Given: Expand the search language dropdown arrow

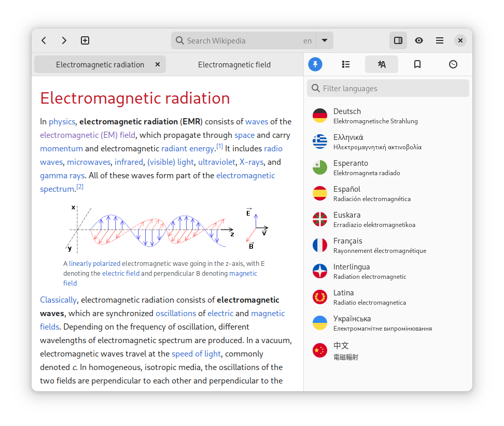Looking at the screenshot, I should (x=325, y=40).
